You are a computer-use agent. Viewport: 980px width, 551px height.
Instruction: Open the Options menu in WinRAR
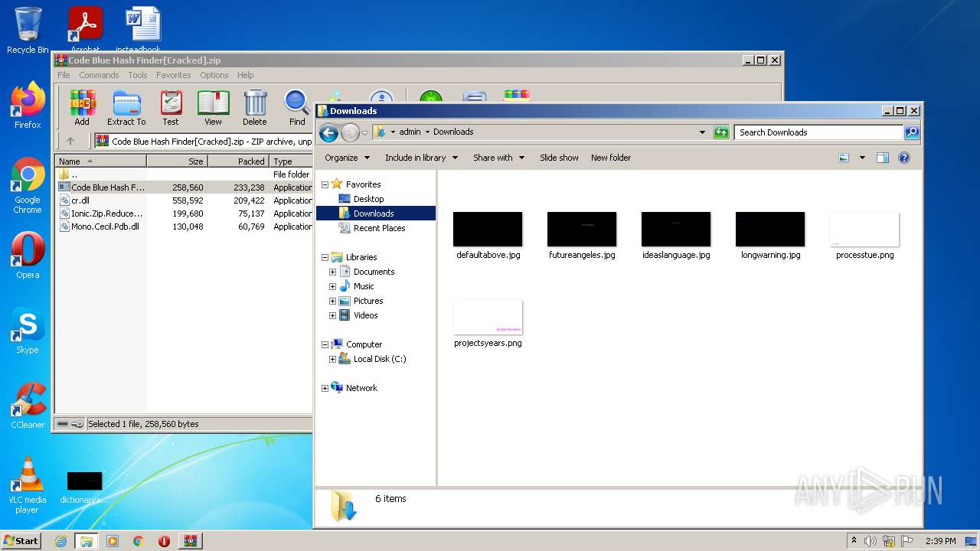[214, 75]
